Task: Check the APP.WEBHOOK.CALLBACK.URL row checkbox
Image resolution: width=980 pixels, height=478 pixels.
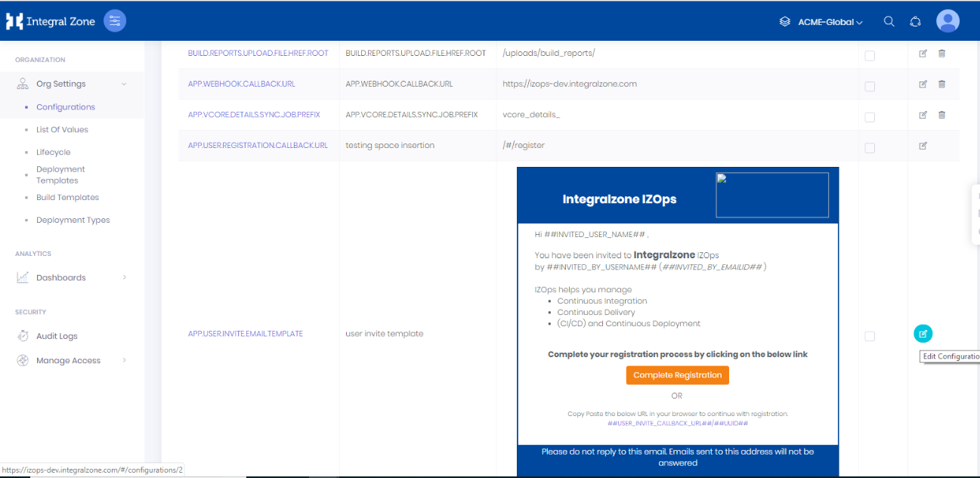Action: (x=870, y=87)
